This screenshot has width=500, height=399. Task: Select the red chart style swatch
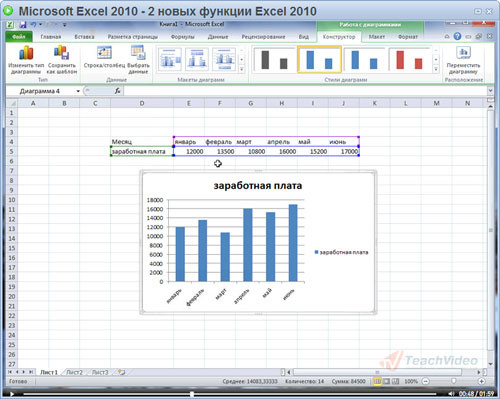click(x=409, y=60)
